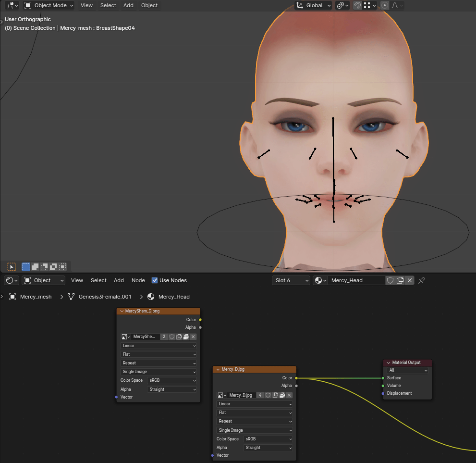Open the sRGB Color Space dropdown on Mercy_D.jpg
This screenshot has height=463, width=476.
(268, 438)
